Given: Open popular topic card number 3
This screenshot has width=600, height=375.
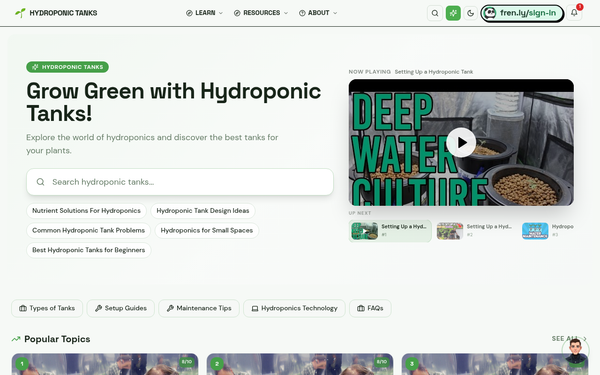Looking at the screenshot, I should pyautogui.click(x=495, y=364).
